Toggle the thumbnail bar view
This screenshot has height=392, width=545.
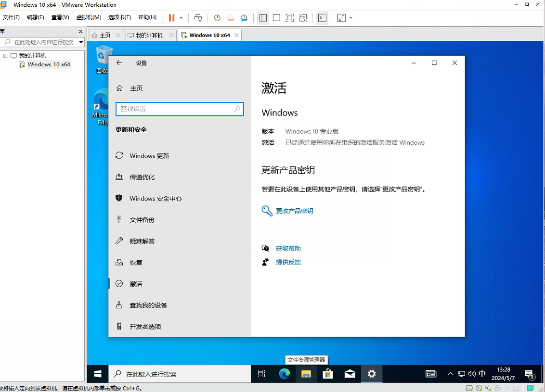[276, 18]
